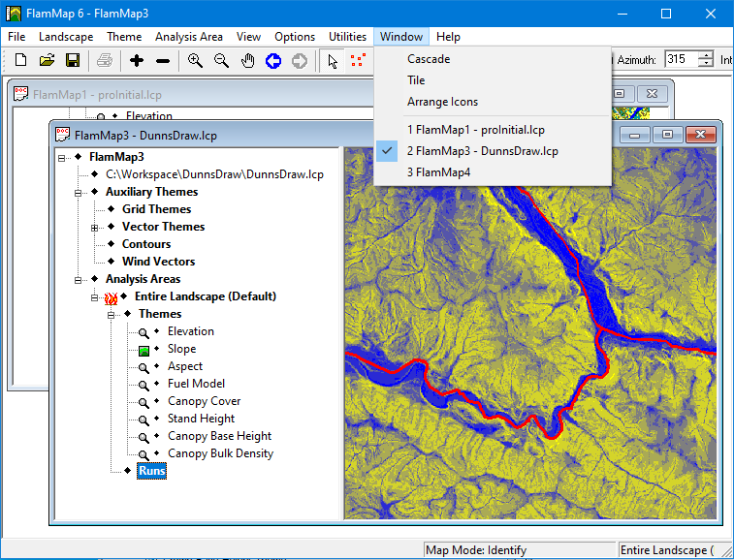Choose Cascade from the Window menu
Screen dimensions: 734x560
(493, 59)
